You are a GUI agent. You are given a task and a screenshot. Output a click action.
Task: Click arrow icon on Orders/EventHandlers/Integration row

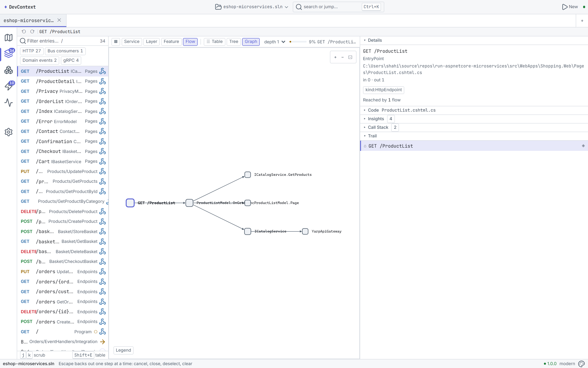coord(102,342)
